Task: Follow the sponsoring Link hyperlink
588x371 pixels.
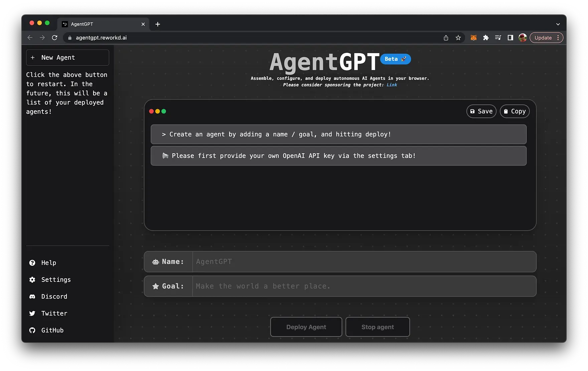Action: pos(392,85)
